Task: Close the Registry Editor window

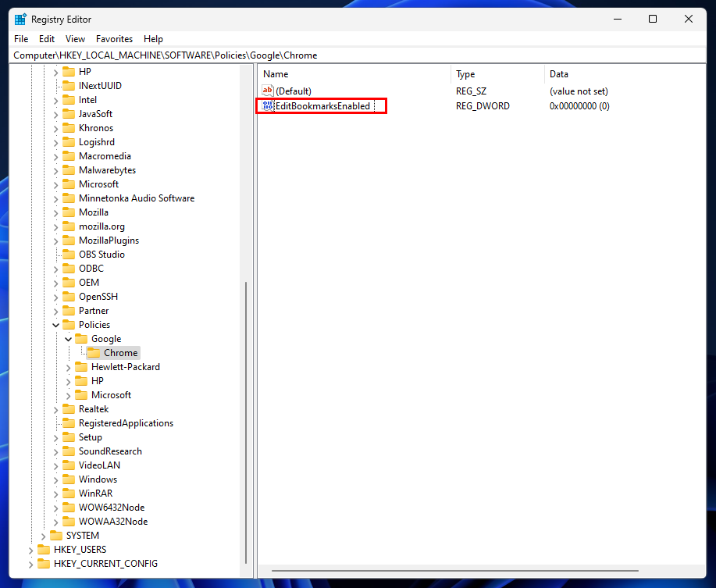Action: point(688,20)
